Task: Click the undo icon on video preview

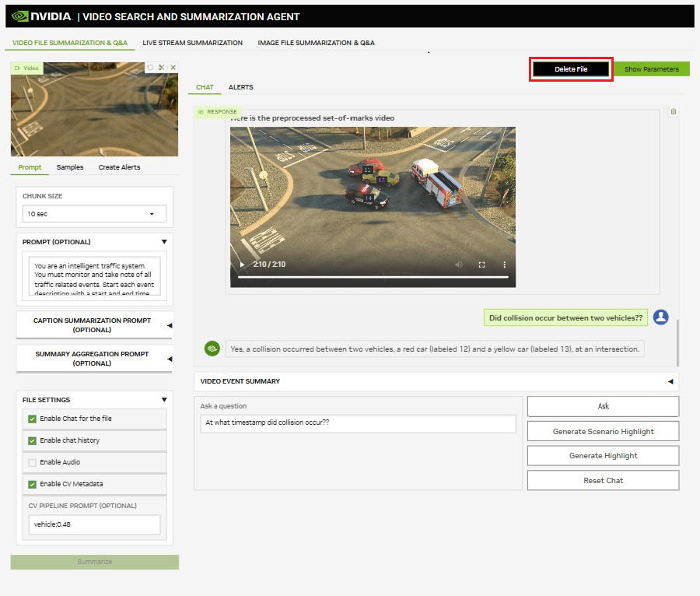Action: pos(150,68)
